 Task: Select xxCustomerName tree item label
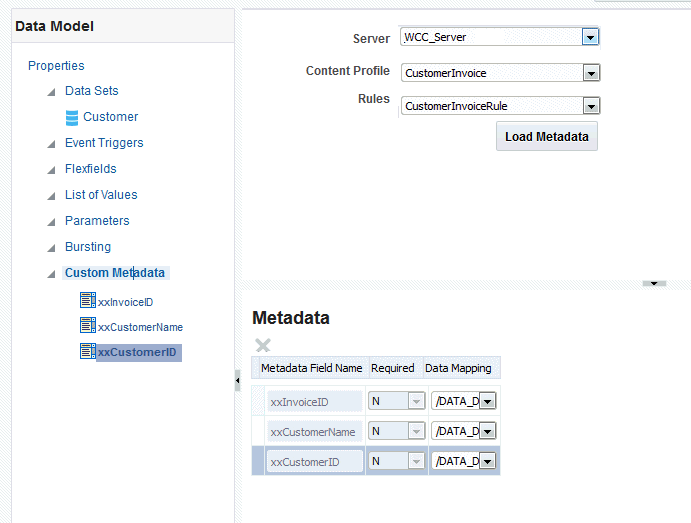tap(140, 327)
